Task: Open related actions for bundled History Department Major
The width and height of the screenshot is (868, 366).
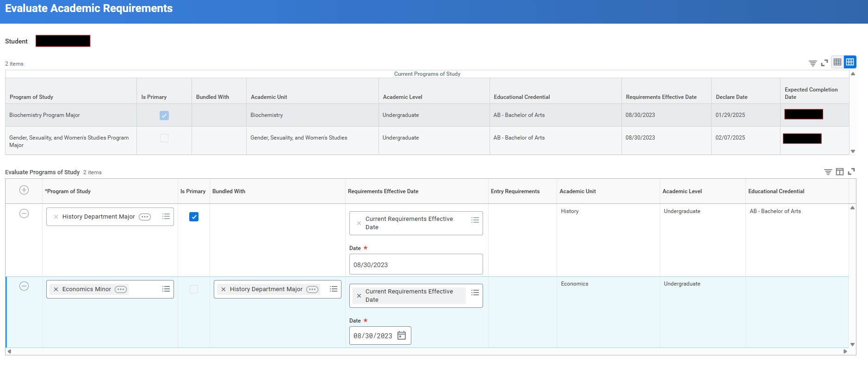Action: 312,289
